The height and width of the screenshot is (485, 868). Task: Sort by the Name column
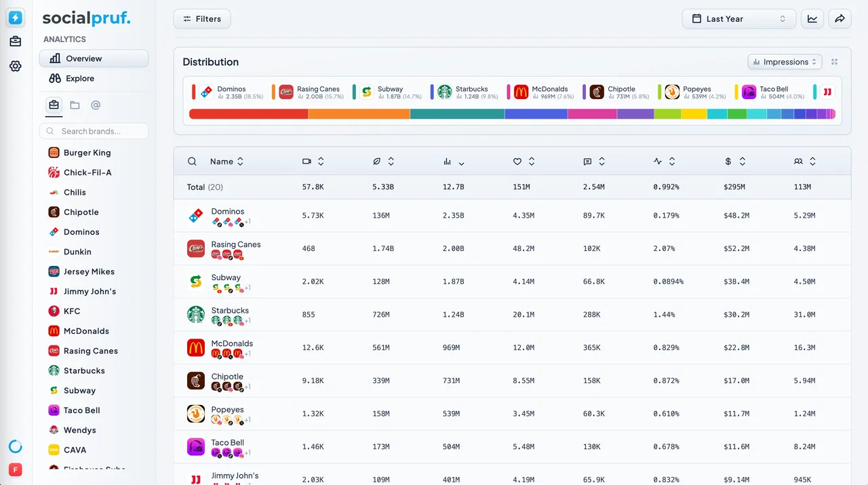pos(226,161)
